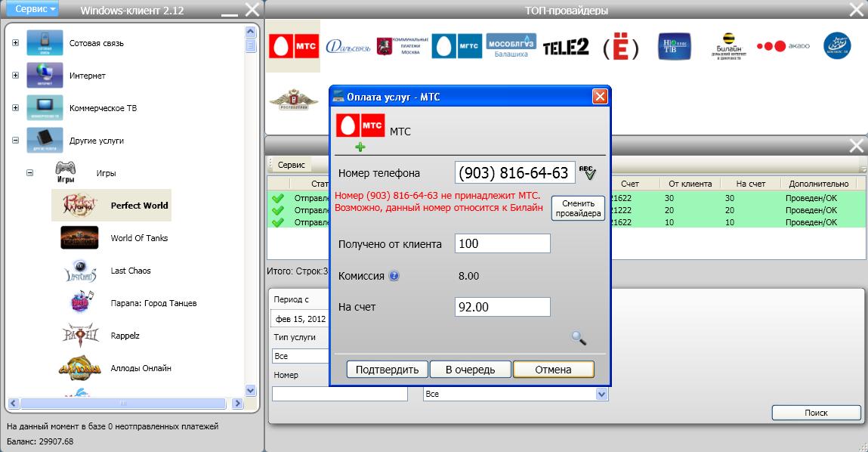Screen dimensions: 868x452
Task: Click horizontal scrollbar right arrow in tree
Action: pos(237,404)
